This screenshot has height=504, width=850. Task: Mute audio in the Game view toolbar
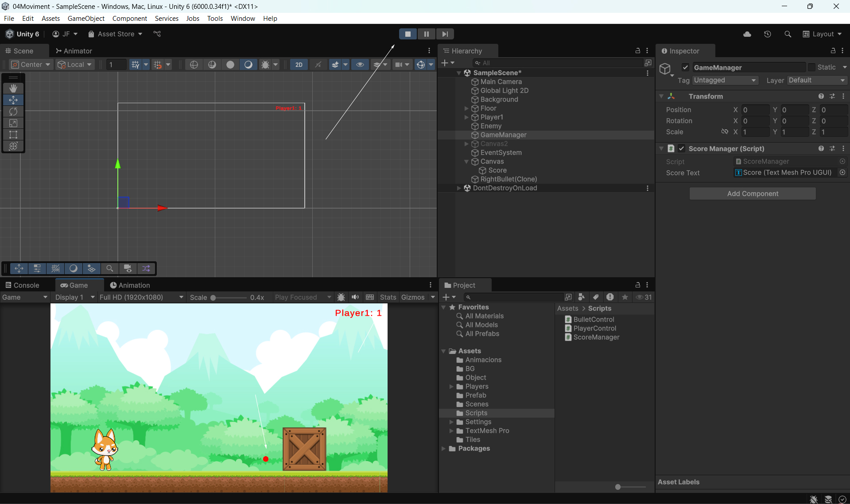355,297
